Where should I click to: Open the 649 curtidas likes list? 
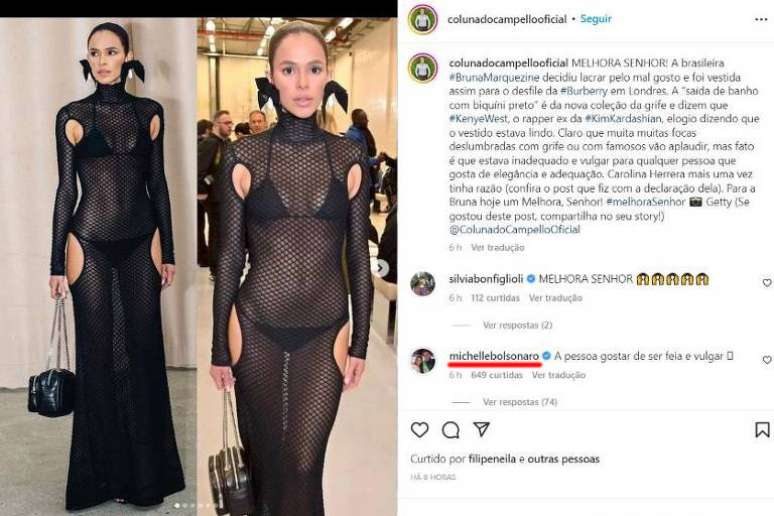pyautogui.click(x=497, y=375)
